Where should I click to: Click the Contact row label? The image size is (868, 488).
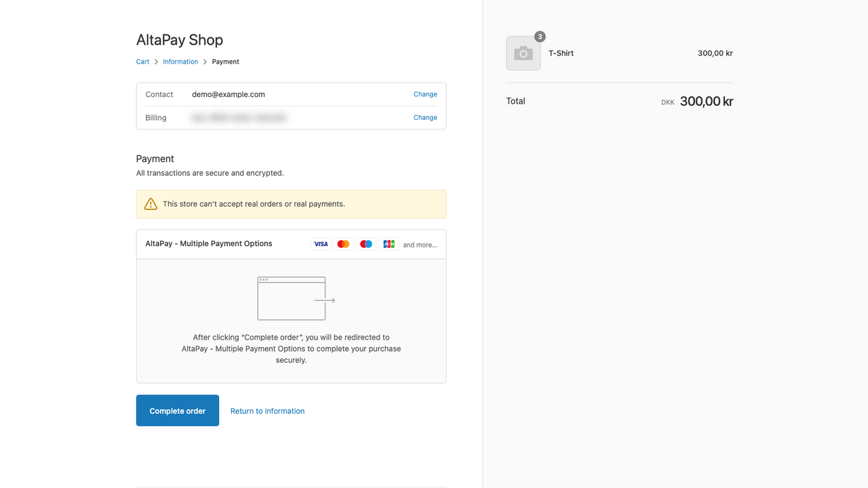159,94
